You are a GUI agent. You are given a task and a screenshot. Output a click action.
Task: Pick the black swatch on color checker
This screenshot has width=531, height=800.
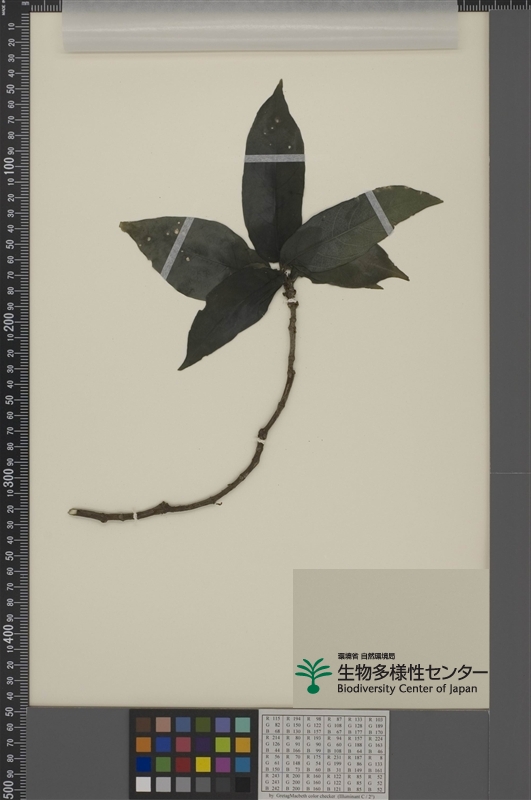(x=243, y=784)
